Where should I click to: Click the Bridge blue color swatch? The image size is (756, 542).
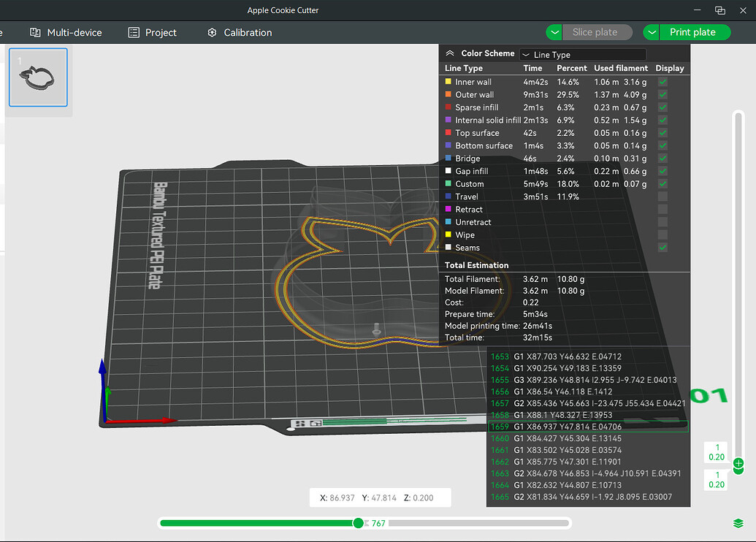click(x=448, y=158)
